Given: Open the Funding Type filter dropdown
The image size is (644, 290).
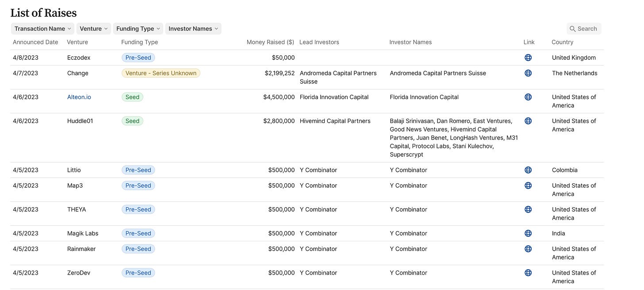Looking at the screenshot, I should coord(138,29).
